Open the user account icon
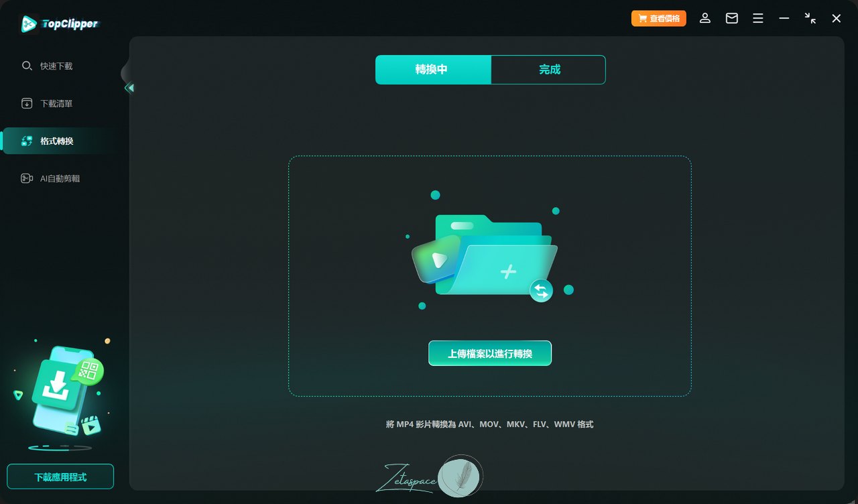Image resolution: width=858 pixels, height=504 pixels. tap(705, 19)
